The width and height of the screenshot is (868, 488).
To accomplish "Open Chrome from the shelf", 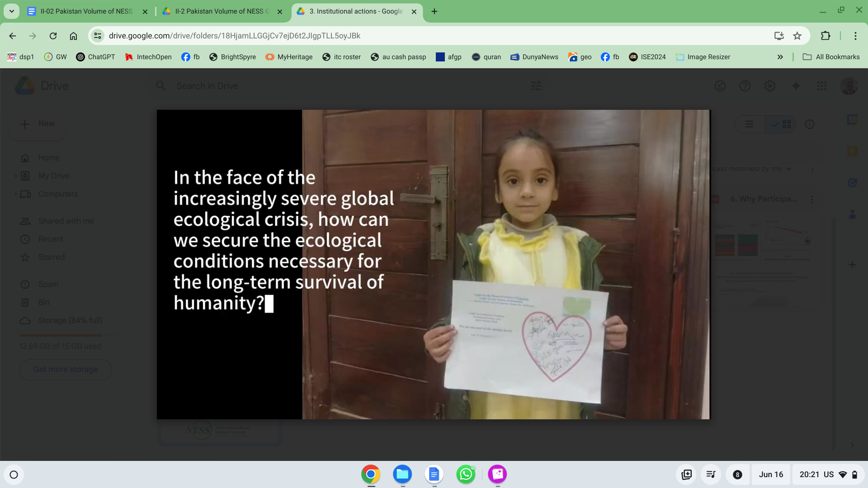I will [371, 474].
